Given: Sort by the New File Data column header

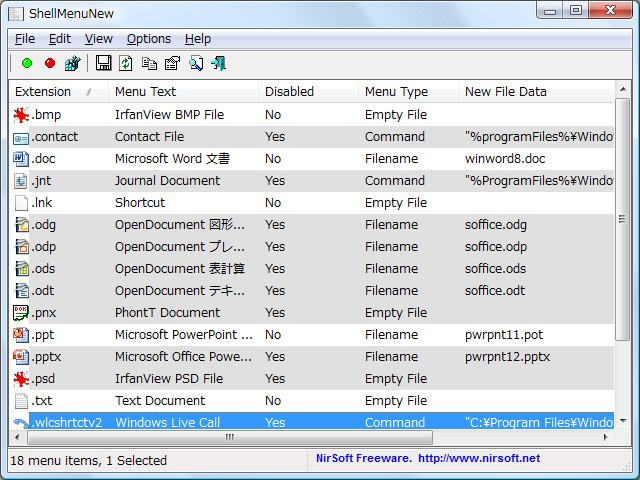Looking at the screenshot, I should pyautogui.click(x=536, y=91).
